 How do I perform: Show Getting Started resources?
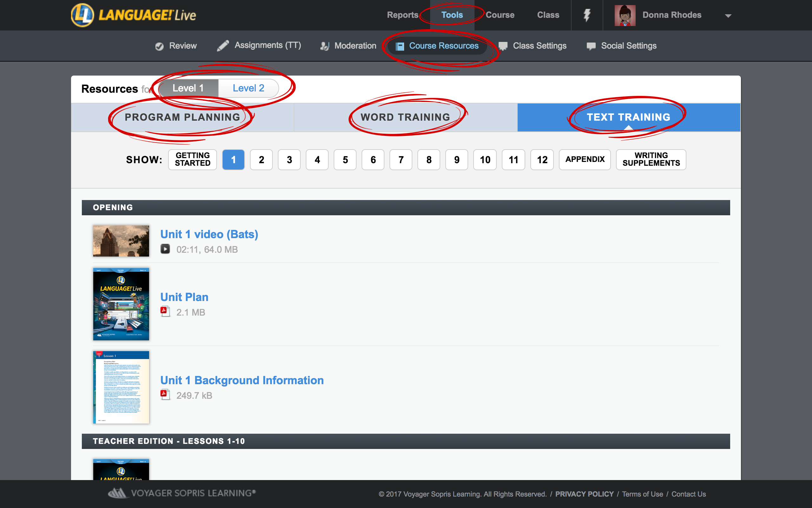tap(193, 160)
